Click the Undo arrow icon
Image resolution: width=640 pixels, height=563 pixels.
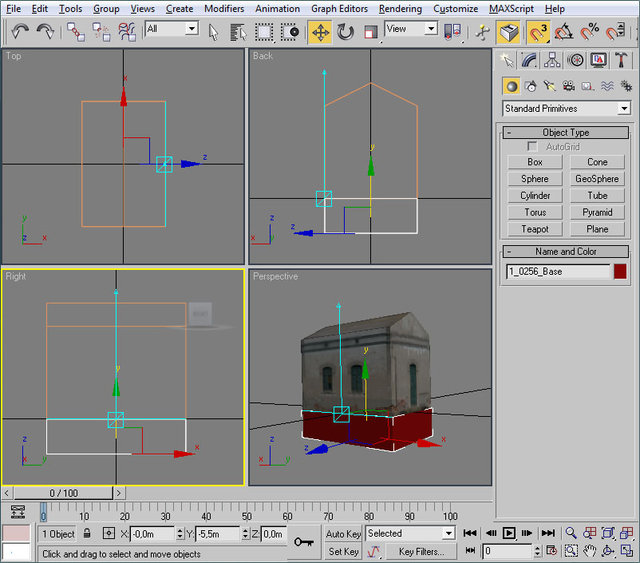click(x=20, y=31)
